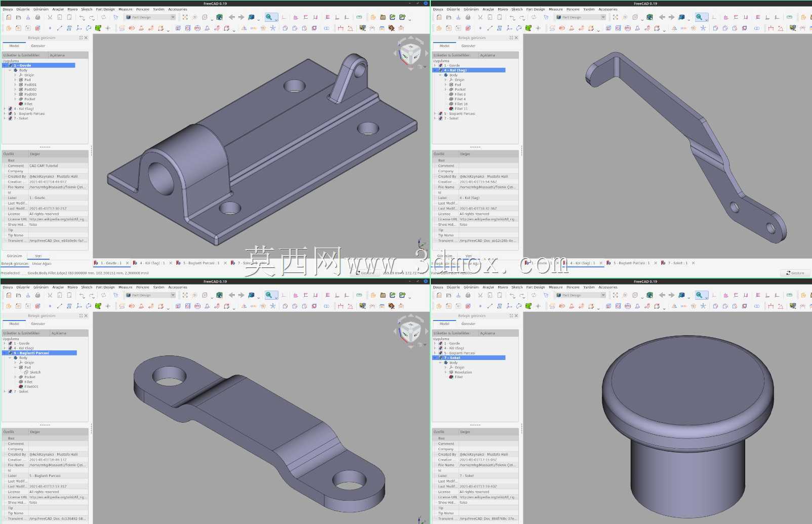
Task: Select the Sketch item under Pad, Baglanti Parcasi tree
Action: 35,372
